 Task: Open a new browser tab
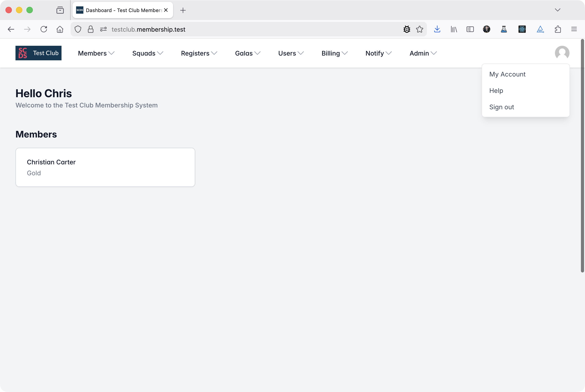pyautogui.click(x=183, y=10)
